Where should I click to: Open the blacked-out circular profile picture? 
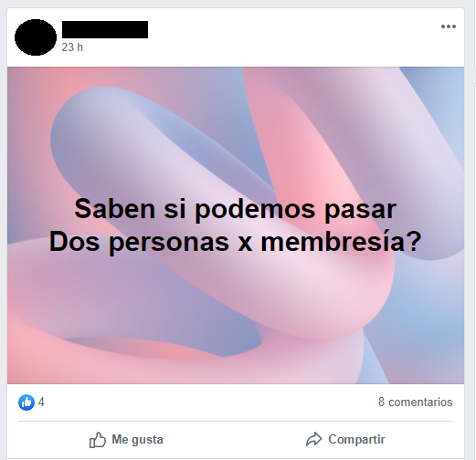point(36,37)
